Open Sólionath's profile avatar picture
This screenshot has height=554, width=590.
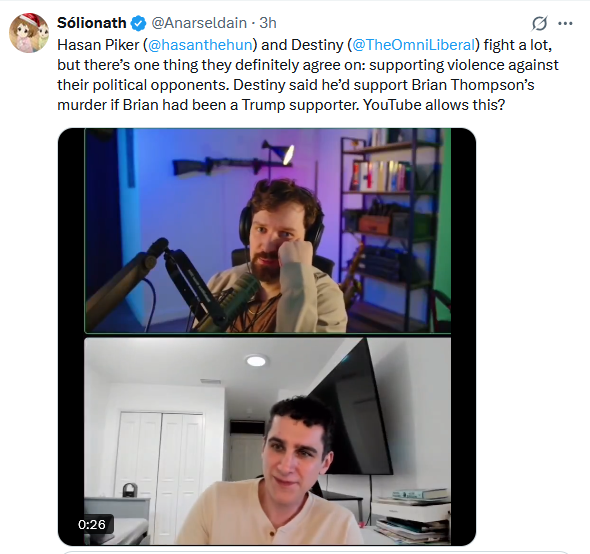click(29, 33)
